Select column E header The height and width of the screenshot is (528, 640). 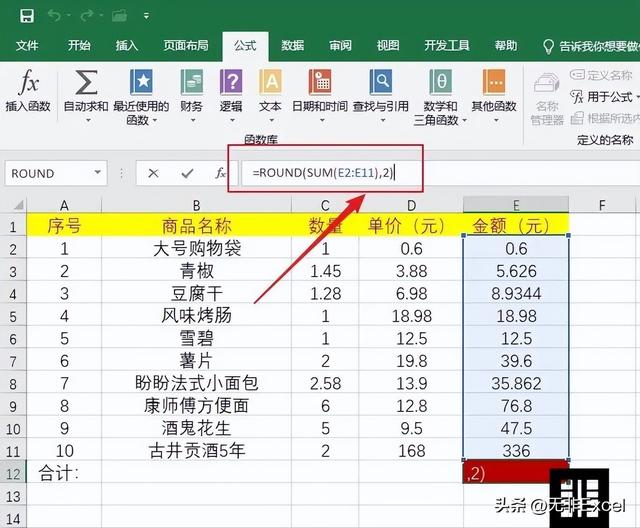(x=516, y=205)
